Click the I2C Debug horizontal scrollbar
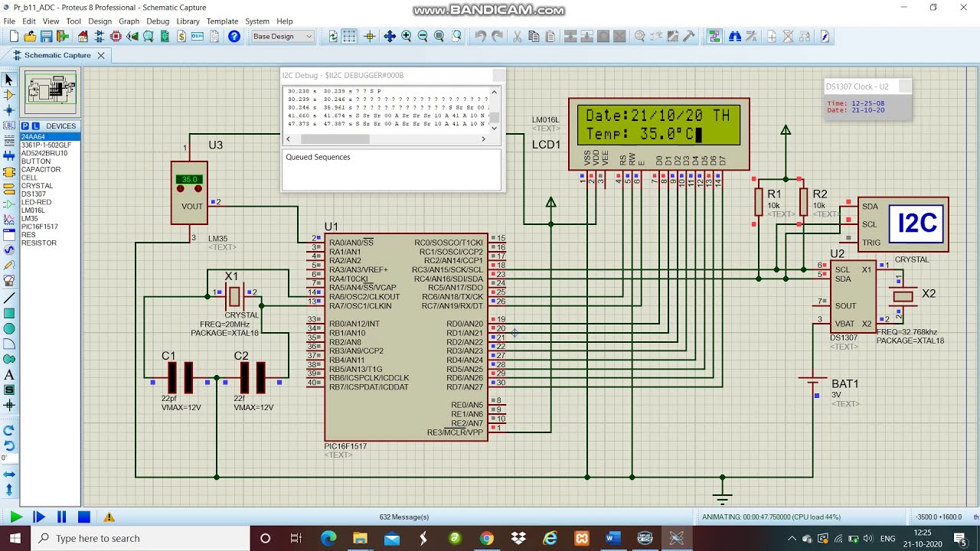The height and width of the screenshot is (551, 980). point(335,139)
